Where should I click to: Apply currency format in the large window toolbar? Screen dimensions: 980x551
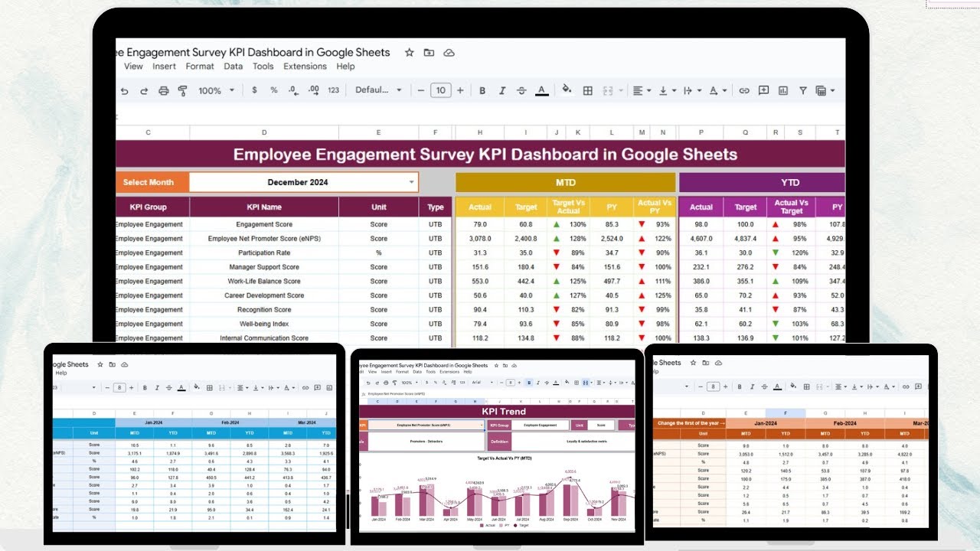(x=254, y=90)
